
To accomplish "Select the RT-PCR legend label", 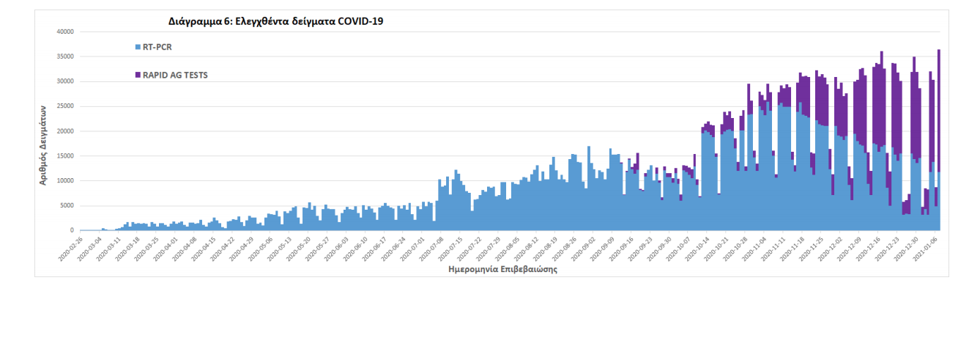I will pos(157,47).
